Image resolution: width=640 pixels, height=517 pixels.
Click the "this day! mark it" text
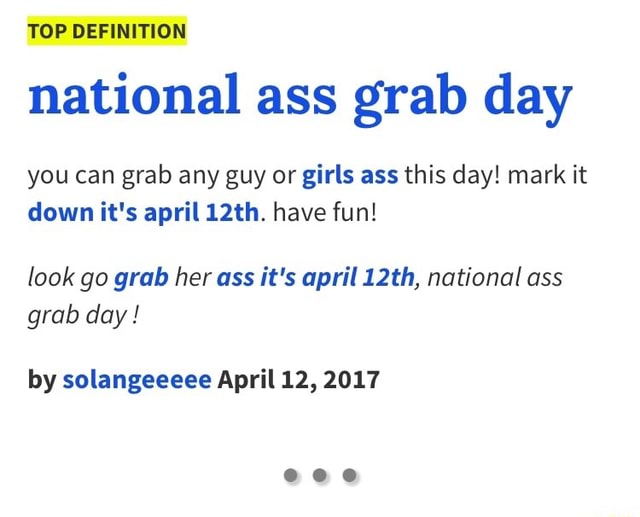[x=496, y=175]
